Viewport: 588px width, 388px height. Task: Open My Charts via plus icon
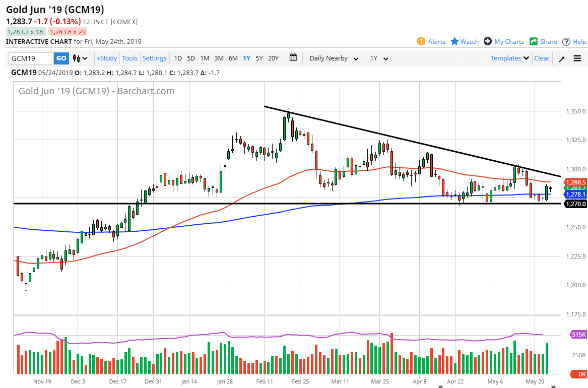488,42
